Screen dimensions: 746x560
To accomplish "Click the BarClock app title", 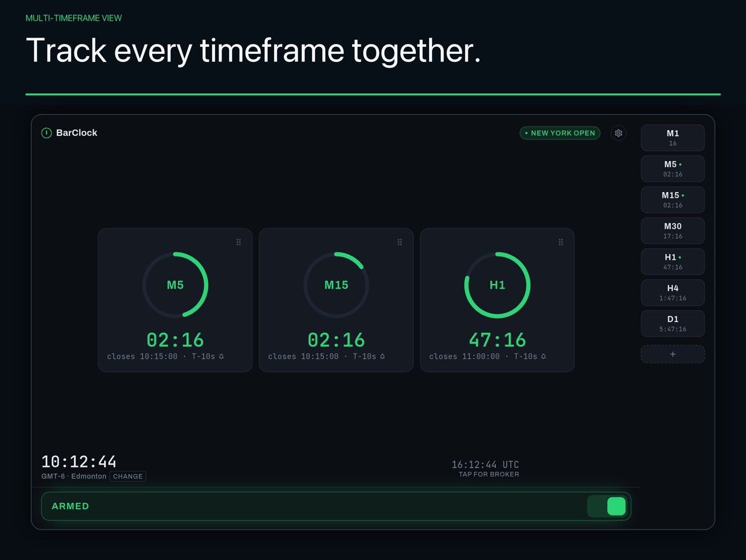I will click(x=76, y=133).
